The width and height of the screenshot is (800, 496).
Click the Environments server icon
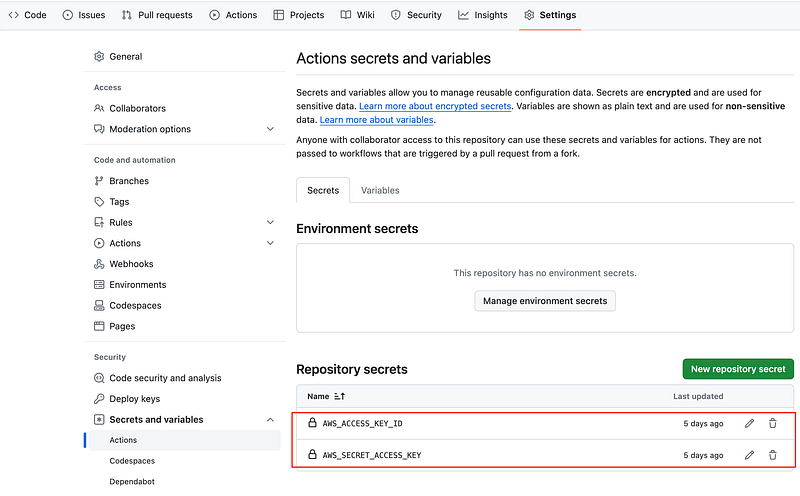pos(99,285)
